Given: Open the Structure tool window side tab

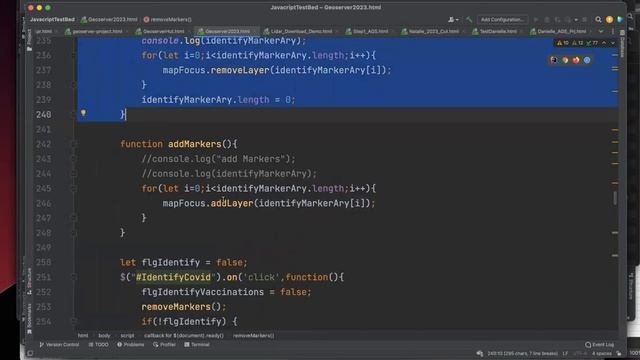Looking at the screenshot, I should click(29, 281).
